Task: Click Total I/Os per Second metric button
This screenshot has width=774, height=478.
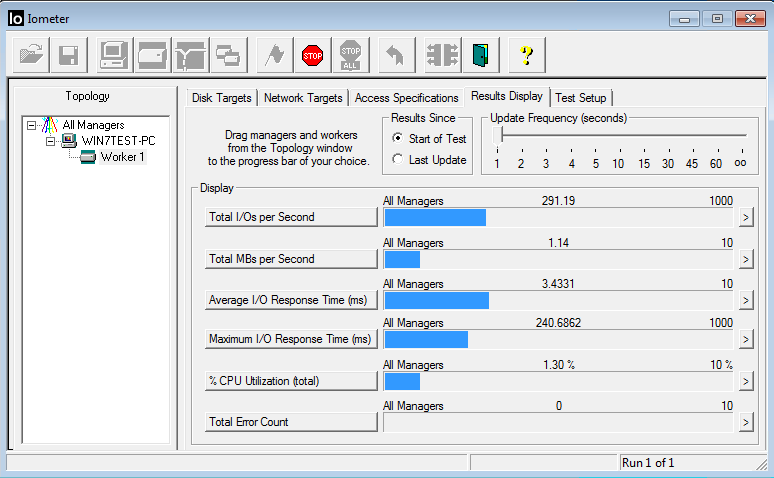Action: tap(291, 217)
